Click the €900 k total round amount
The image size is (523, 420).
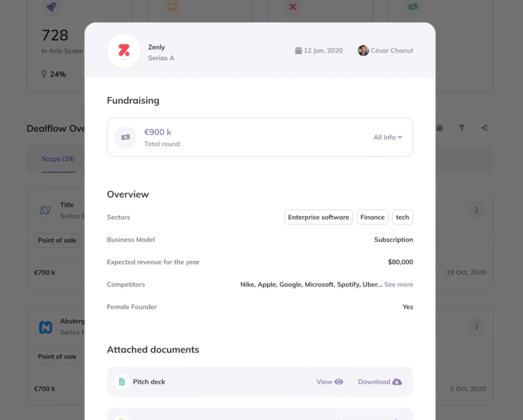pos(158,132)
